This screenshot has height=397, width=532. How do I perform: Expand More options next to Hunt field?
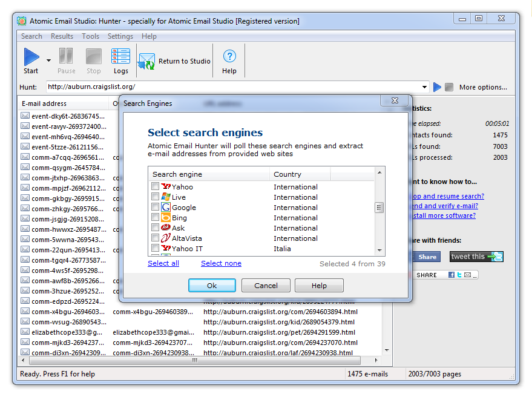[482, 87]
